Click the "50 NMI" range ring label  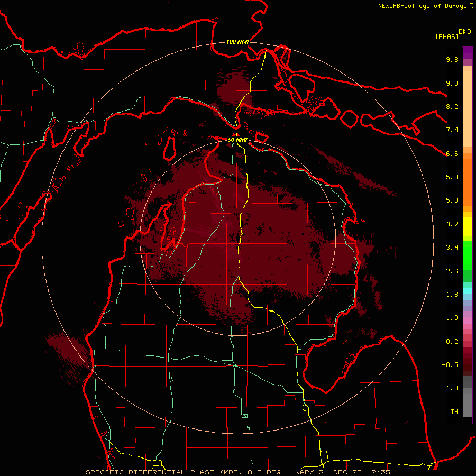click(x=237, y=140)
